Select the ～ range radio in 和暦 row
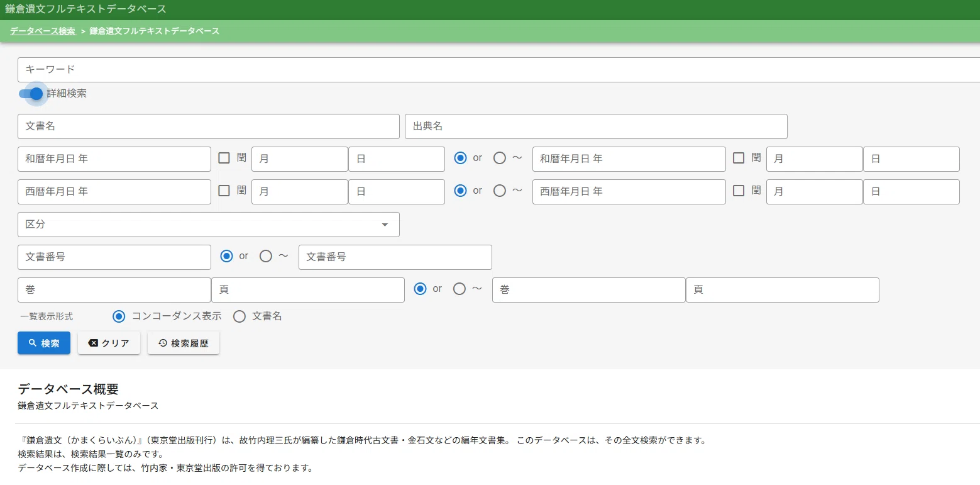Image resolution: width=980 pixels, height=485 pixels. click(x=500, y=158)
